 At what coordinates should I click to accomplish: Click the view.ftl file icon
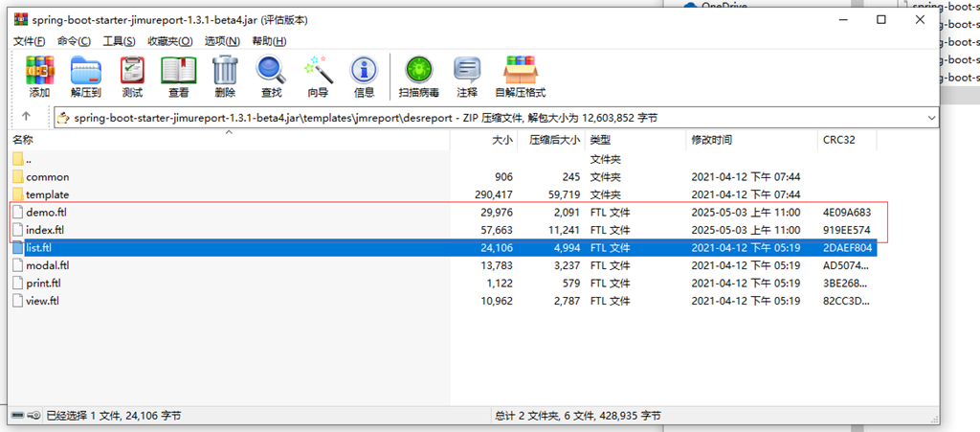pyautogui.click(x=18, y=301)
